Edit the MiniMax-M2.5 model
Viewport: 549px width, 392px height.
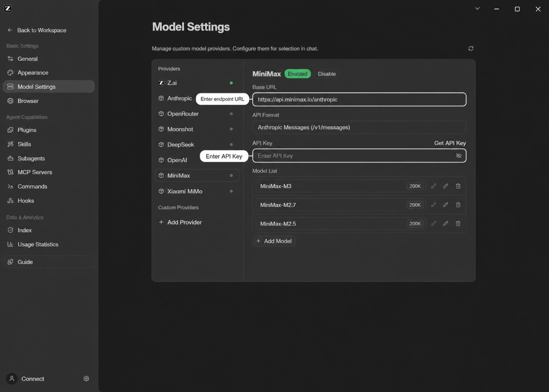tap(445, 223)
